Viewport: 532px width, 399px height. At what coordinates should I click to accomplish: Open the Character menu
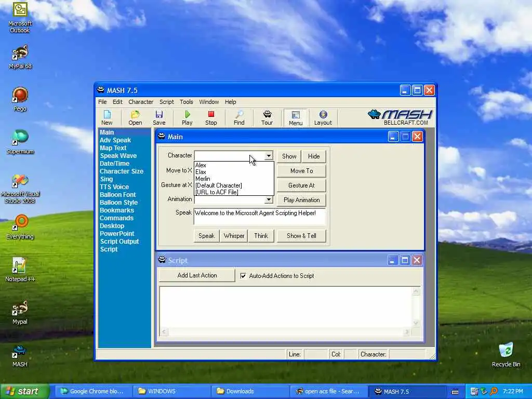pos(141,102)
